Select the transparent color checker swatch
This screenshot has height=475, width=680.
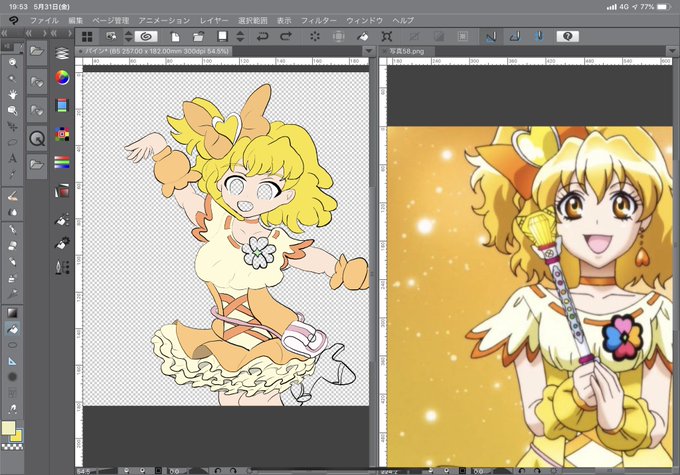click(x=13, y=446)
